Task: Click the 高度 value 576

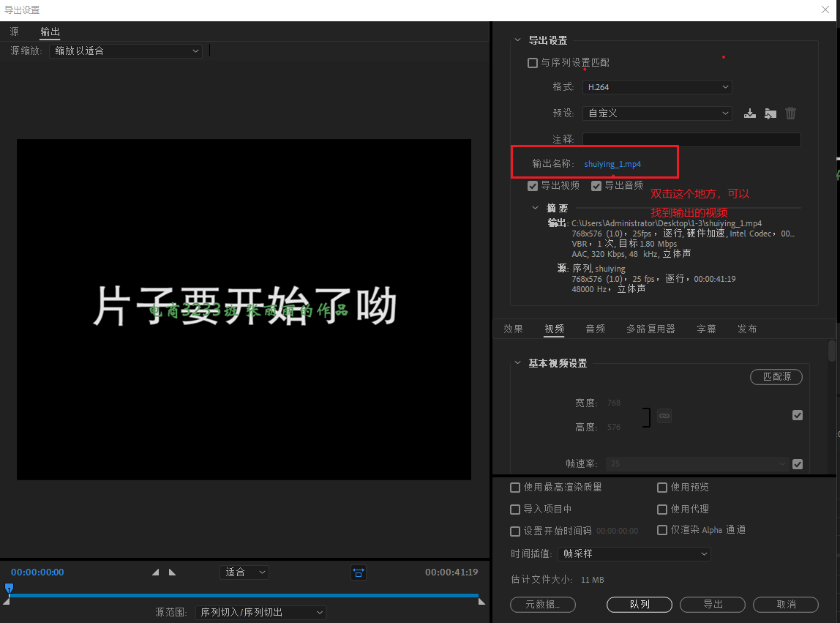Action: [x=614, y=428]
